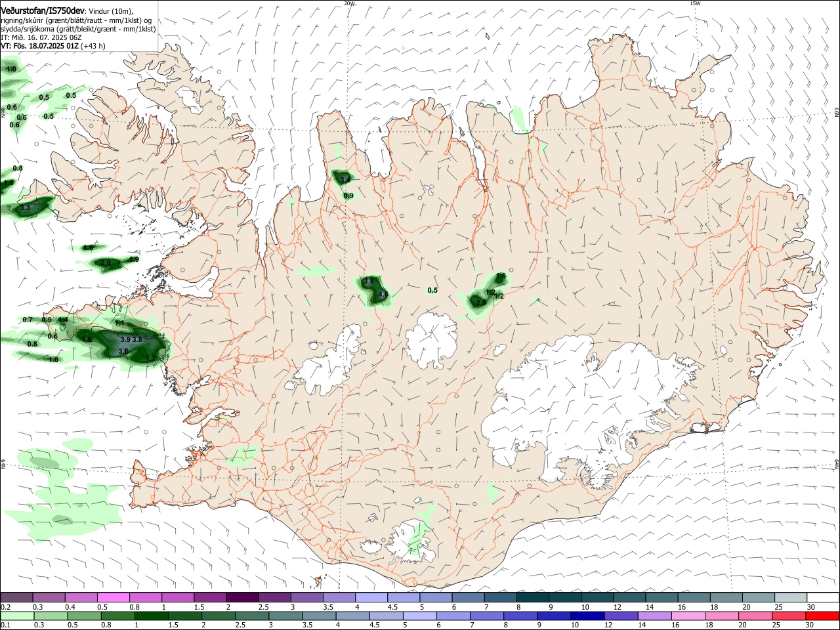Select the dark purple upper swatch between 2 and 2.5
Screen dimensions: 840x630
click(x=242, y=597)
